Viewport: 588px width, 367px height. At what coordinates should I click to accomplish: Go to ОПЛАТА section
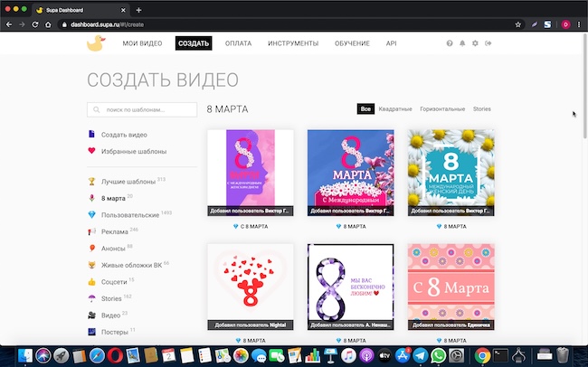click(238, 43)
